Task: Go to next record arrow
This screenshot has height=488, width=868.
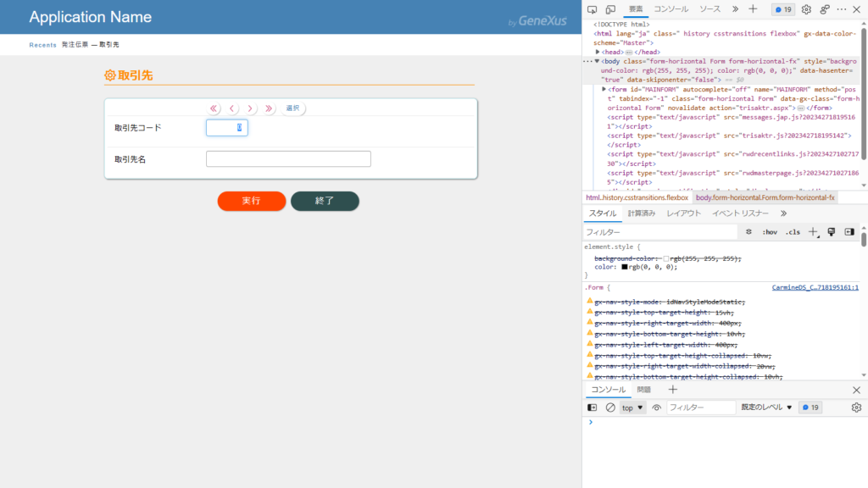Action: pos(250,108)
